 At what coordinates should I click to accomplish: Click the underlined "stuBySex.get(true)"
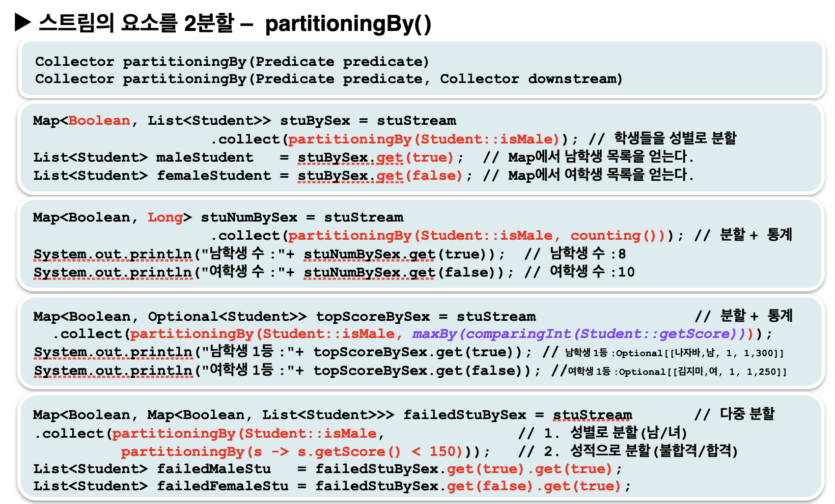[376, 158]
